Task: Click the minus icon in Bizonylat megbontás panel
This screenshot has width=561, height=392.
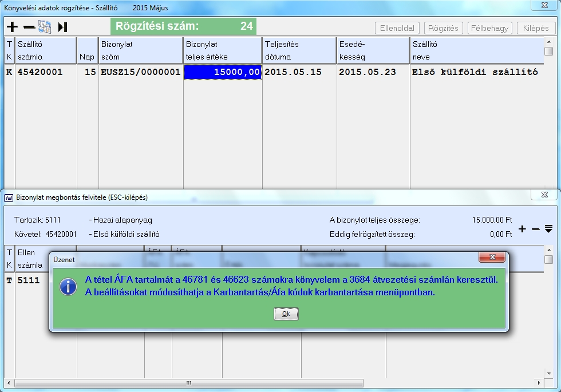Action: coord(535,229)
